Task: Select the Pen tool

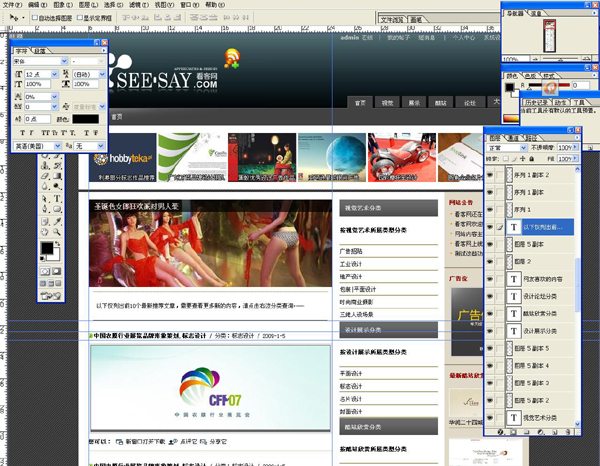Action: pos(45,209)
